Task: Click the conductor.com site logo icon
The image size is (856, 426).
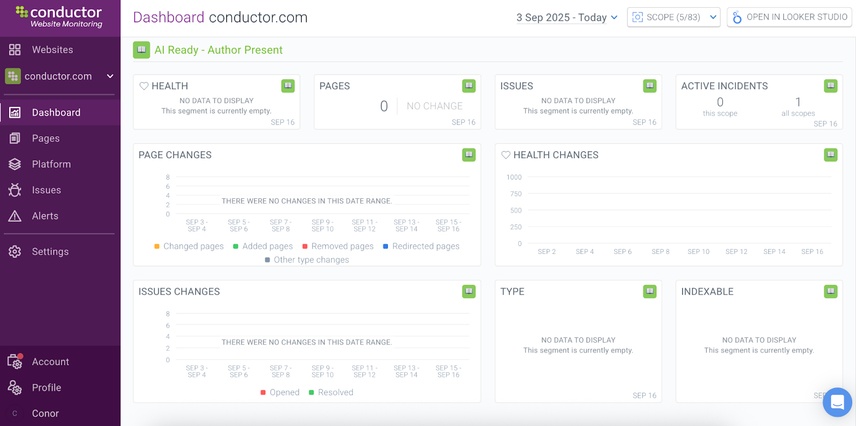Action: pyautogui.click(x=13, y=76)
